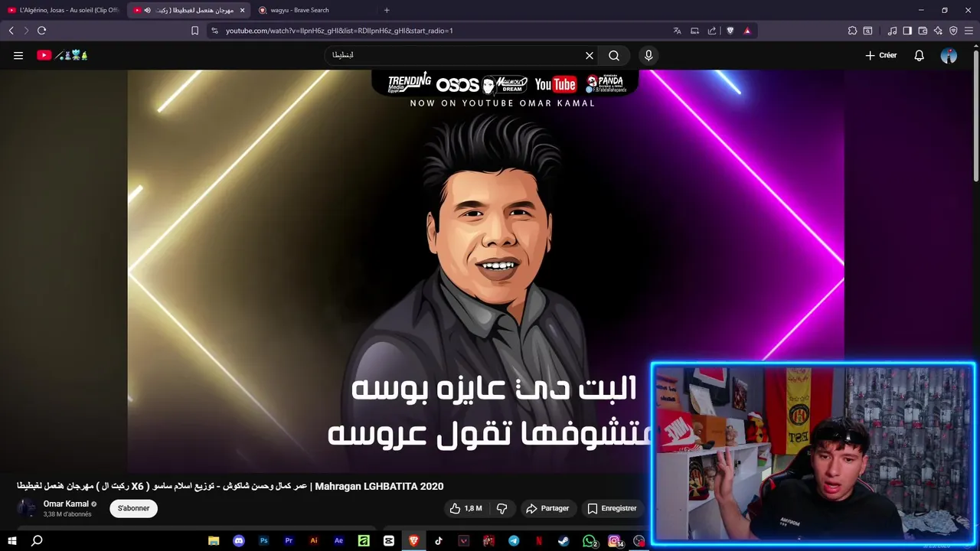Bookmark this page
Screen dimensions: 980x551
194,31
